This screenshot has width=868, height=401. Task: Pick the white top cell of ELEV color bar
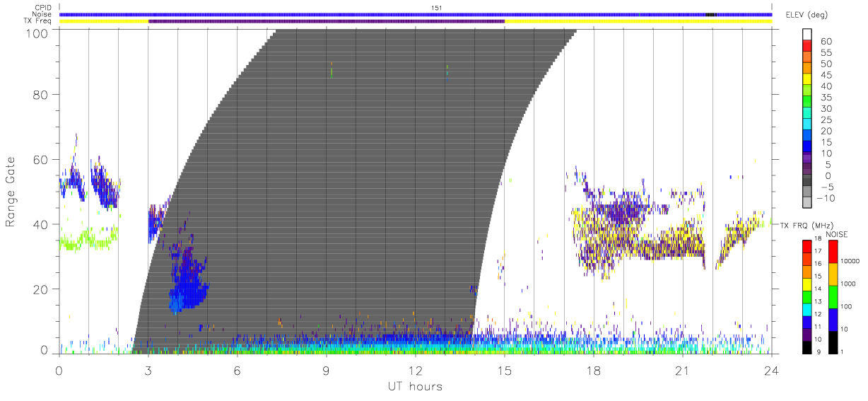[x=808, y=35]
